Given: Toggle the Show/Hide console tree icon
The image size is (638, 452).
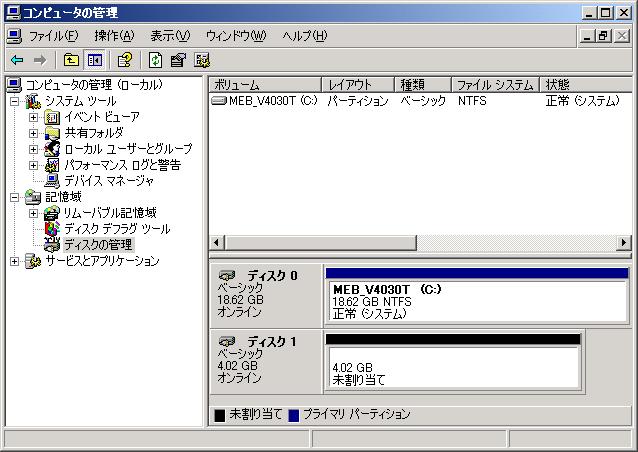Looking at the screenshot, I should [x=95, y=60].
